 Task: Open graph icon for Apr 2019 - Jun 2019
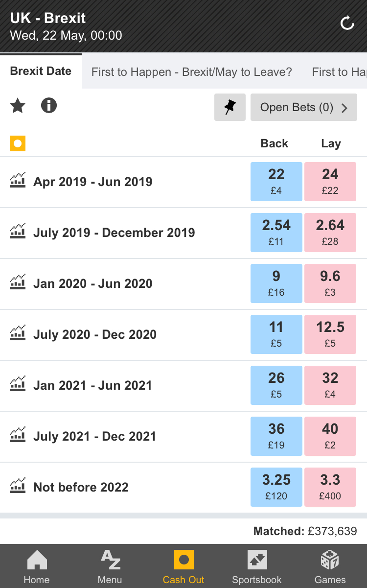click(18, 181)
